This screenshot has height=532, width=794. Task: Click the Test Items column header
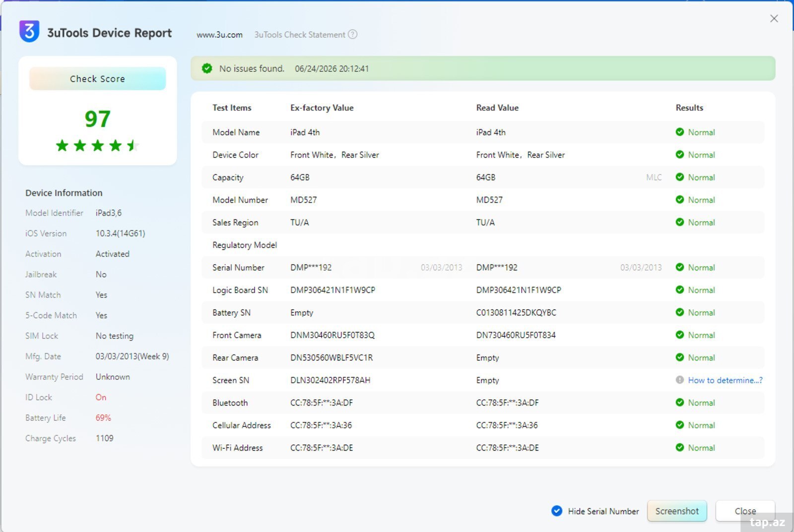click(232, 108)
